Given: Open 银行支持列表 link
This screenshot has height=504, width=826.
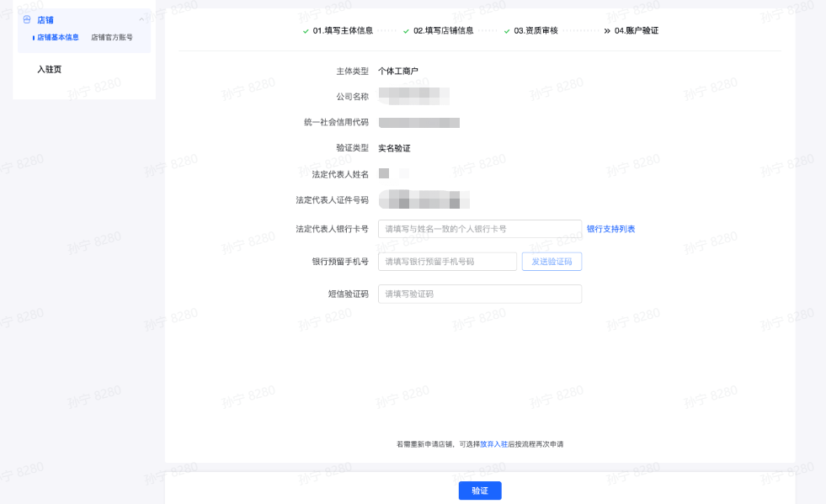Looking at the screenshot, I should 611,229.
